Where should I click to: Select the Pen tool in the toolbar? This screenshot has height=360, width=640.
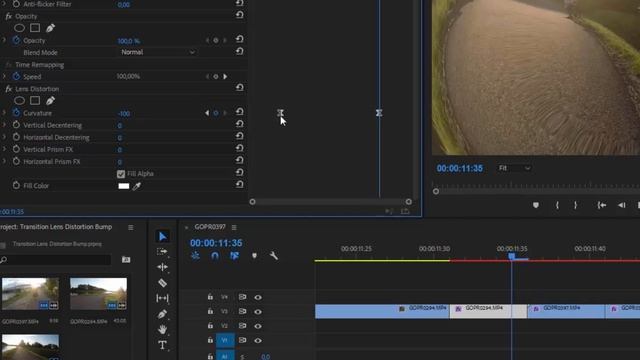coord(162,314)
